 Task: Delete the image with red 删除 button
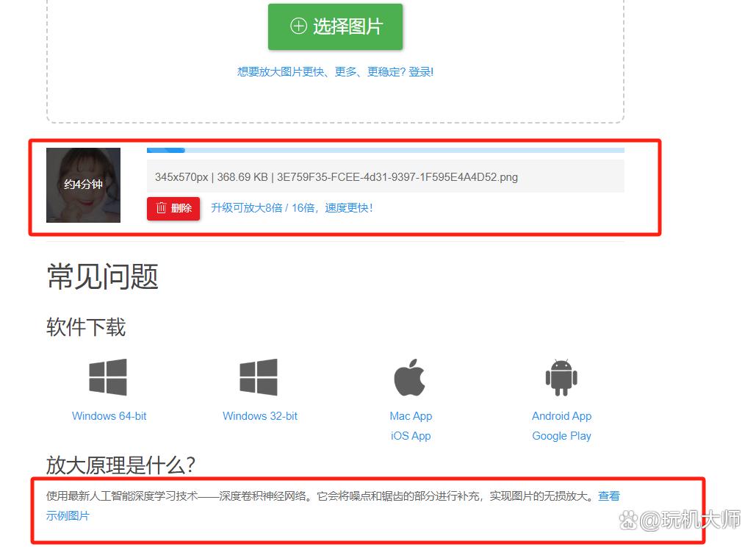173,208
